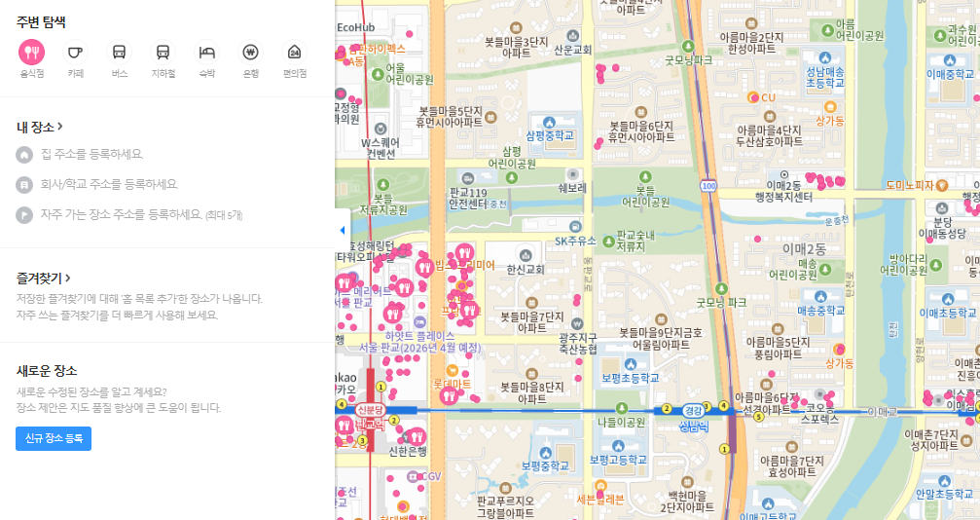Select the 숙박 lodging category icon
Viewport: 980px width, 520px height.
pyautogui.click(x=207, y=53)
